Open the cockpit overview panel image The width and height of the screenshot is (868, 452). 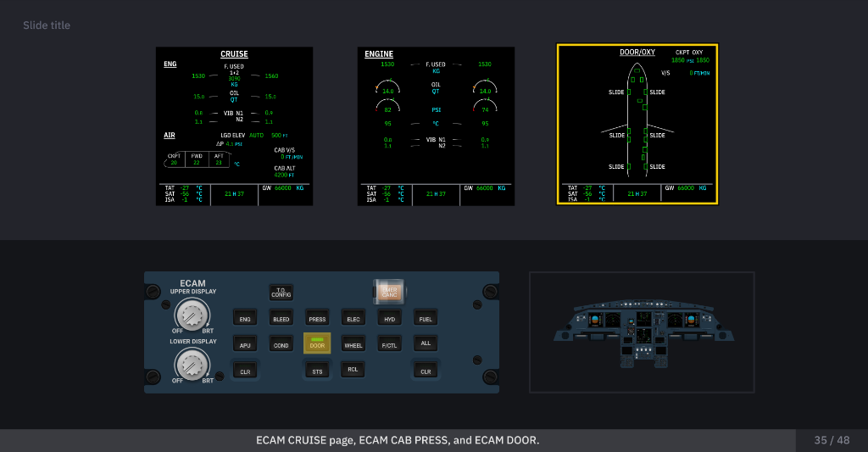[642, 332]
